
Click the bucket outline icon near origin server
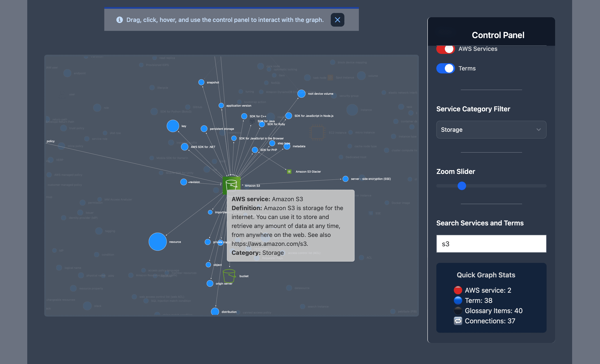tap(229, 276)
